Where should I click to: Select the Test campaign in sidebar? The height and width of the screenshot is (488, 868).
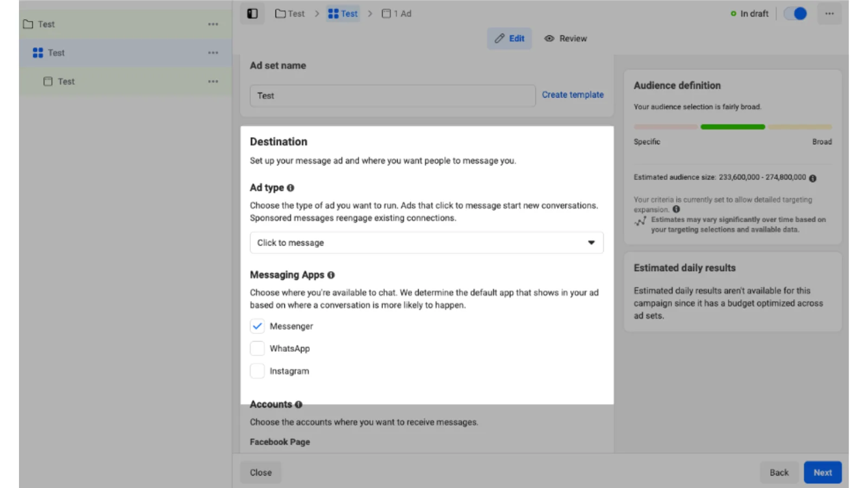[x=125, y=24]
